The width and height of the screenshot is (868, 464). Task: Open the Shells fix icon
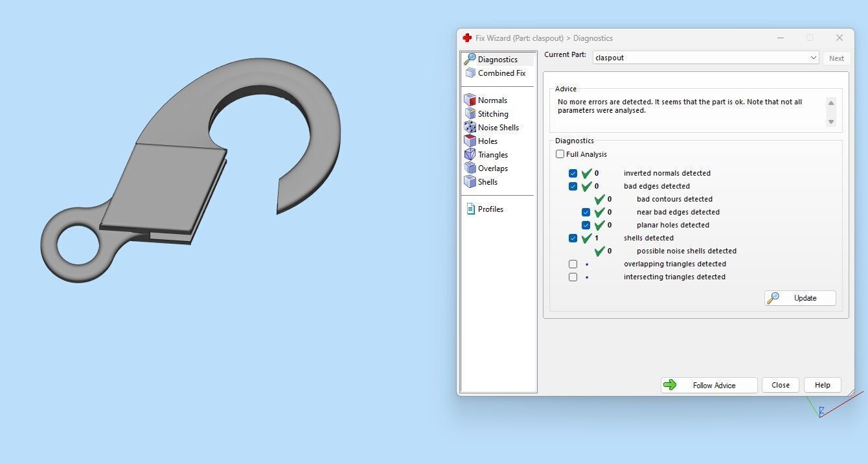click(470, 182)
